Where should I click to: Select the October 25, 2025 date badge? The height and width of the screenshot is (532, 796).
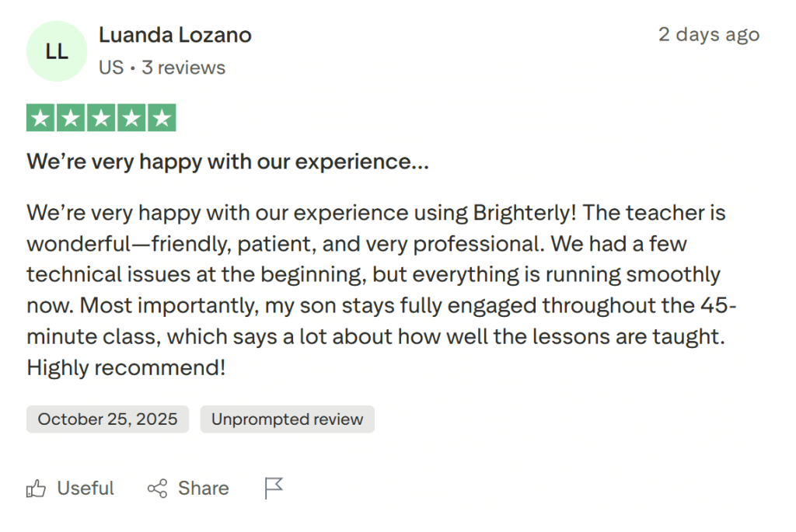(x=107, y=419)
